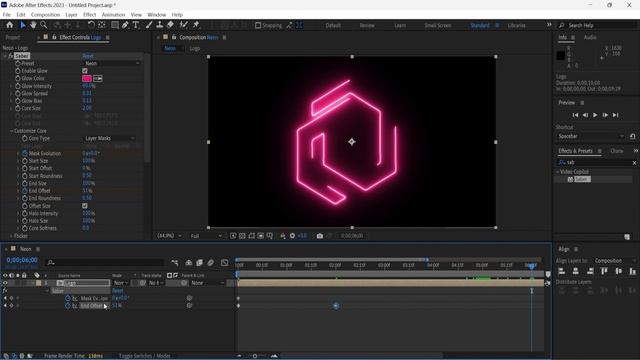Open the Glow Color pink swatch
This screenshot has height=360, width=640.
pos(87,78)
